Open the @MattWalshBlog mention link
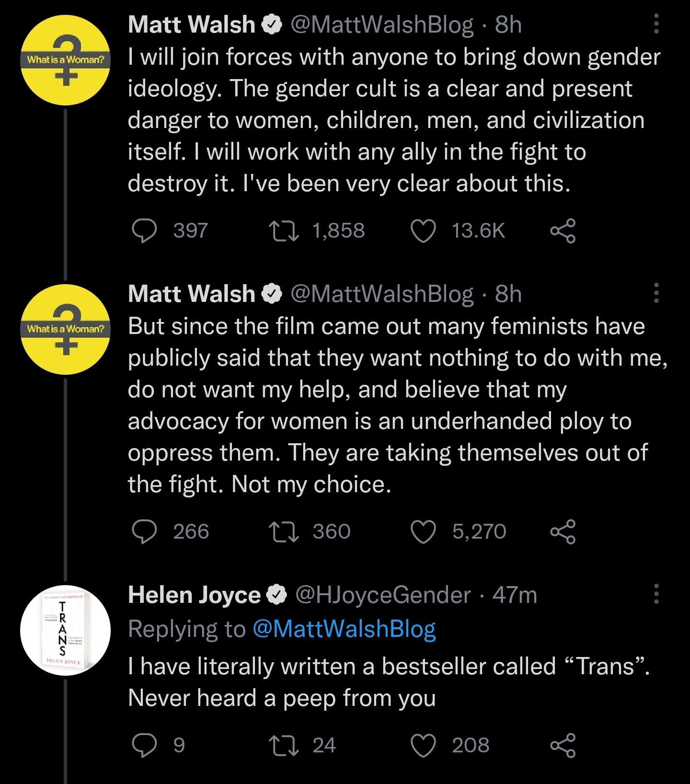This screenshot has width=690, height=784. coord(344,629)
